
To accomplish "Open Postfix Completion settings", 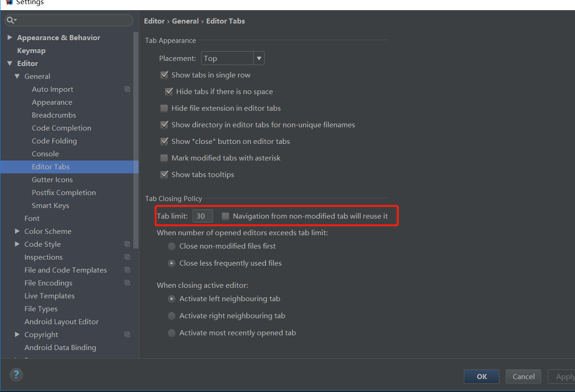I will [x=64, y=192].
